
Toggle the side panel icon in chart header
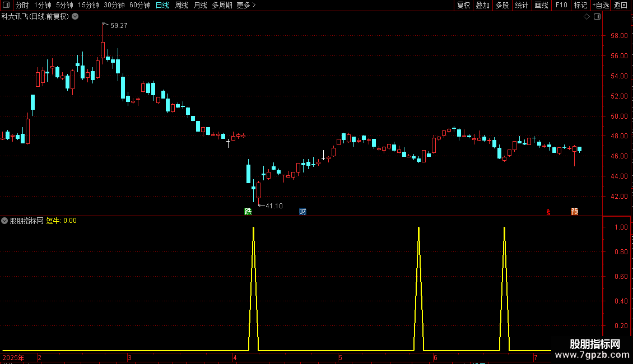tap(597, 17)
